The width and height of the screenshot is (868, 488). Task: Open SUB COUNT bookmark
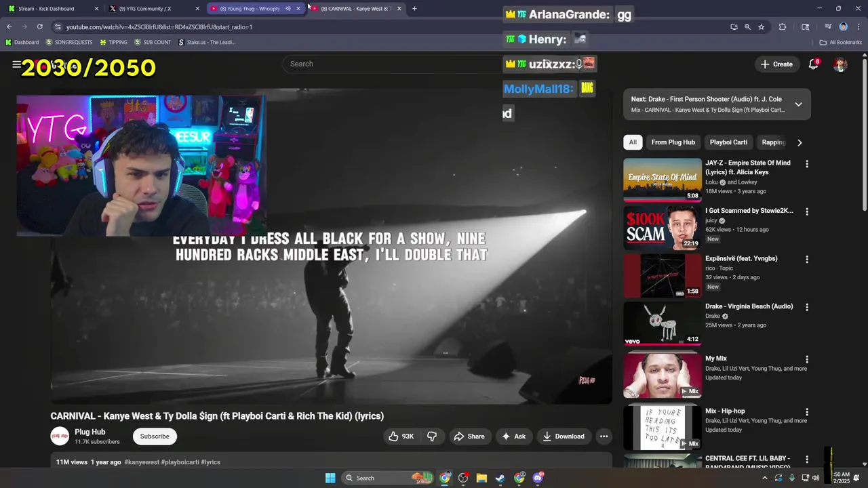tap(153, 42)
